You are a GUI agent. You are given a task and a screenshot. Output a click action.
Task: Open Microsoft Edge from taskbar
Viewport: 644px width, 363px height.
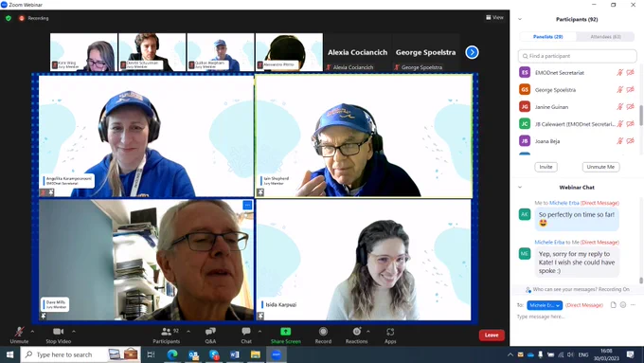[172, 354]
